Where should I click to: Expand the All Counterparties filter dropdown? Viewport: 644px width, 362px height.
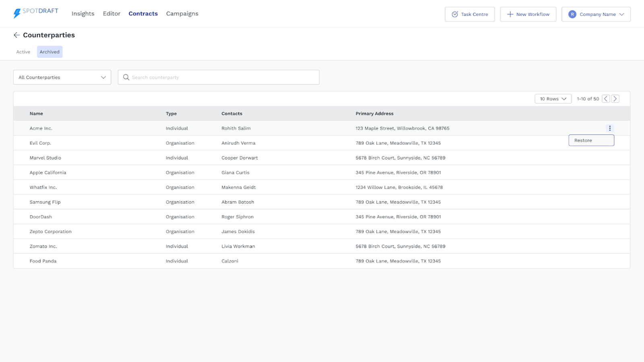[x=62, y=77]
